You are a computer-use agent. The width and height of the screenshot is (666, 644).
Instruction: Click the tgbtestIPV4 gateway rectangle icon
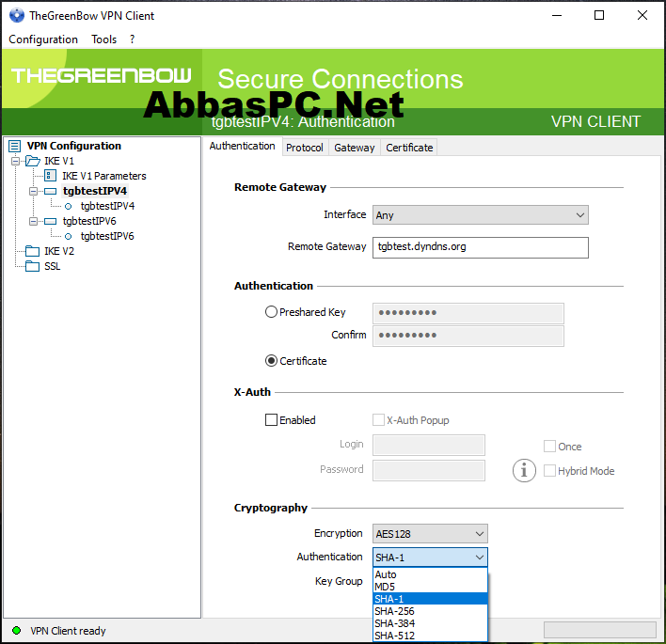pyautogui.click(x=50, y=191)
